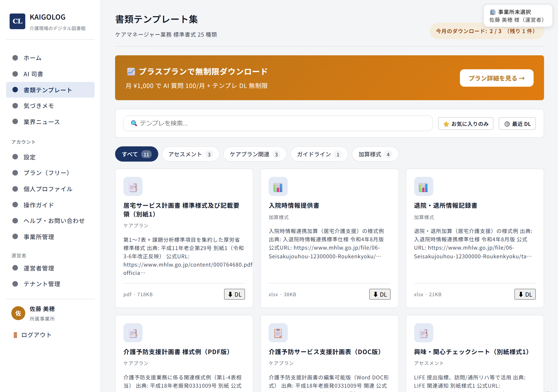This screenshot has width=558, height=392.
Task: Click chart icon of 入院時情報提供書 card
Action: click(278, 186)
